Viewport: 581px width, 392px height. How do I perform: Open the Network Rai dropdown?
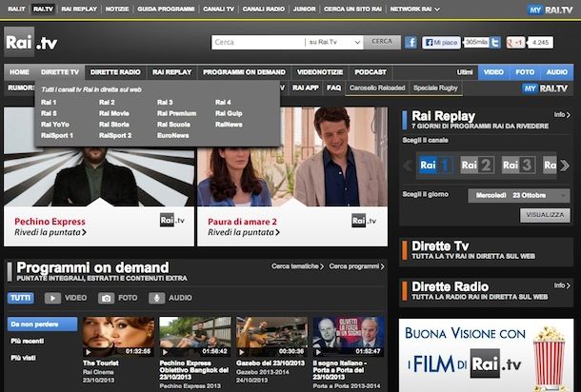click(x=414, y=10)
